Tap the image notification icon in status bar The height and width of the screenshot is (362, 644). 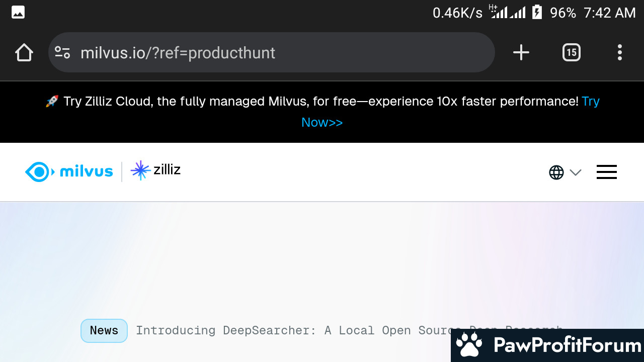(x=18, y=13)
